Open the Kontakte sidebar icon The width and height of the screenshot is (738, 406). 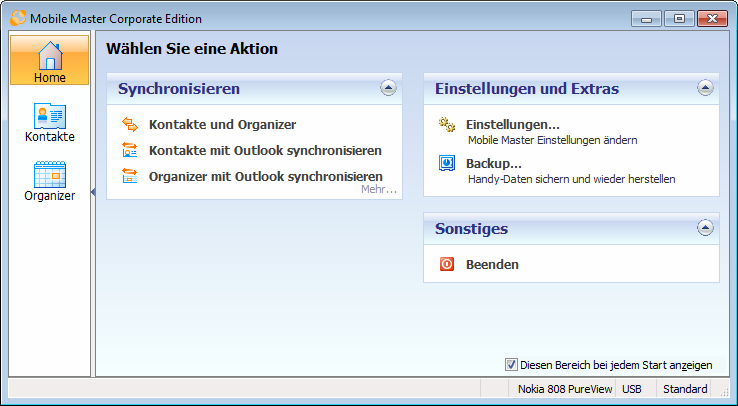[49, 115]
